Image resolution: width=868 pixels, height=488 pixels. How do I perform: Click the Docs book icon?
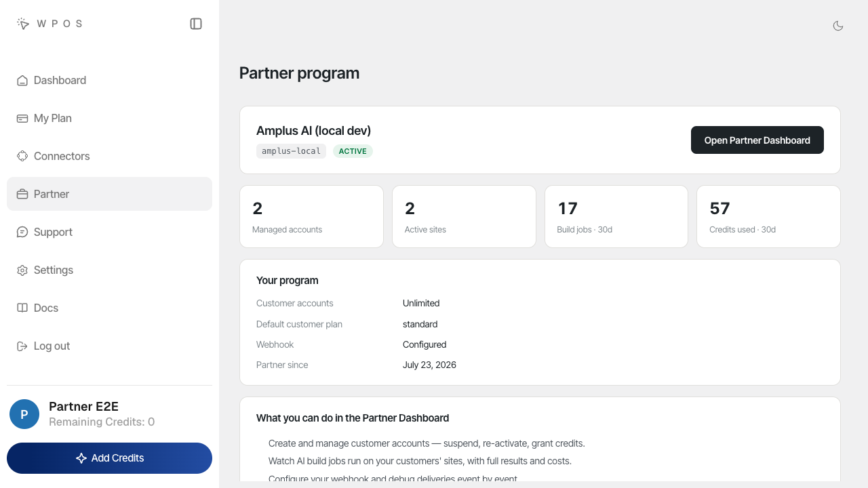[22, 308]
